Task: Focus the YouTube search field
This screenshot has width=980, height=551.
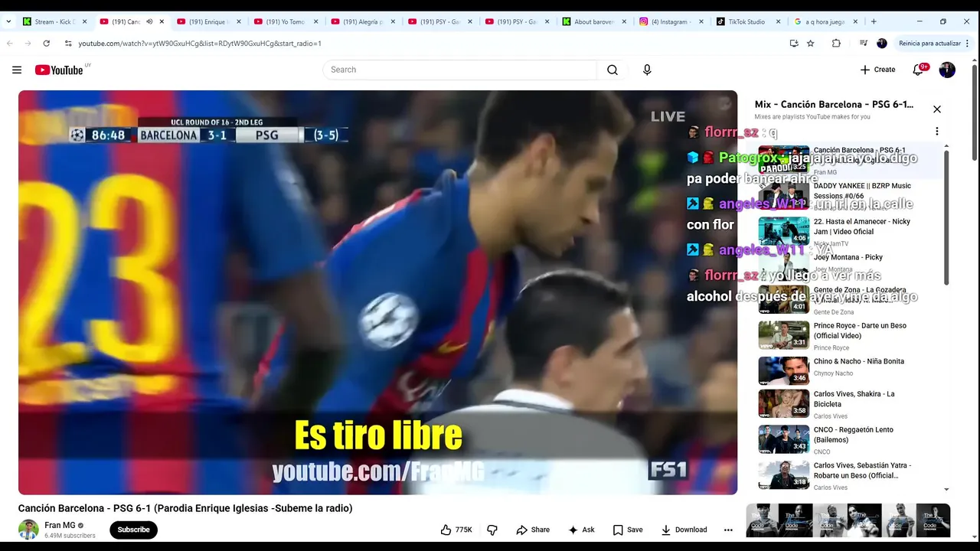Action: tap(459, 70)
